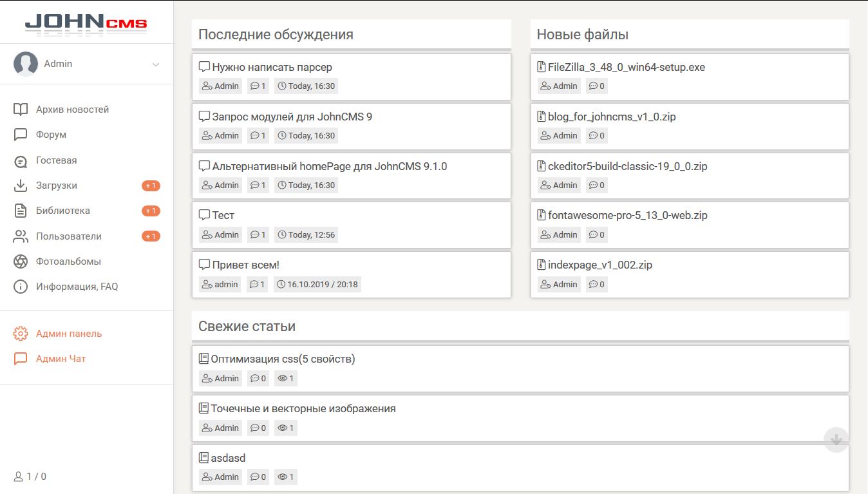Click the scroll-down arrow round button
868x494 pixels.
[x=836, y=440]
